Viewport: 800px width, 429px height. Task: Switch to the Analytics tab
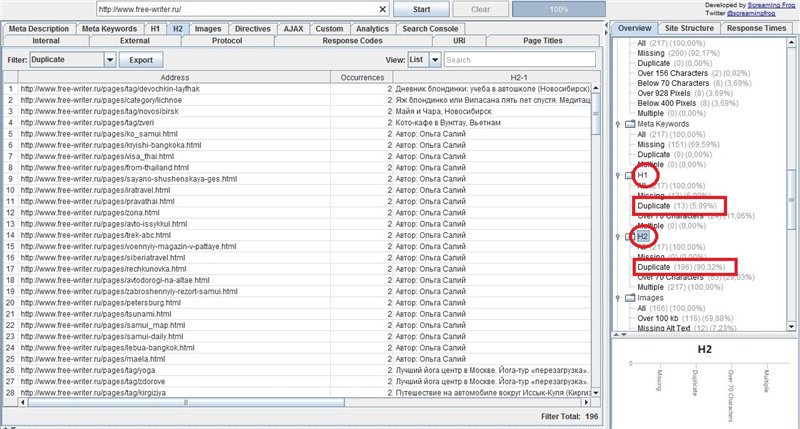[x=372, y=29]
